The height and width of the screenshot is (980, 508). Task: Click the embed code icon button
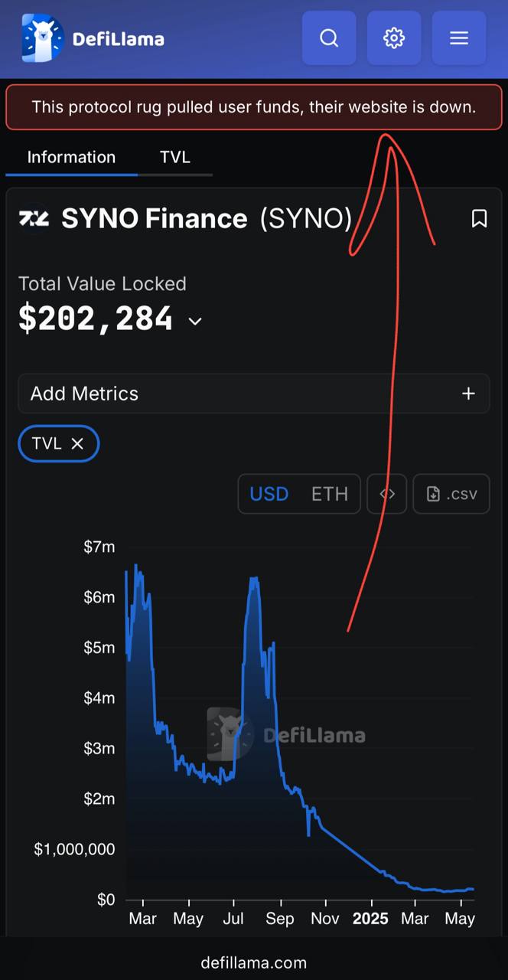click(387, 494)
